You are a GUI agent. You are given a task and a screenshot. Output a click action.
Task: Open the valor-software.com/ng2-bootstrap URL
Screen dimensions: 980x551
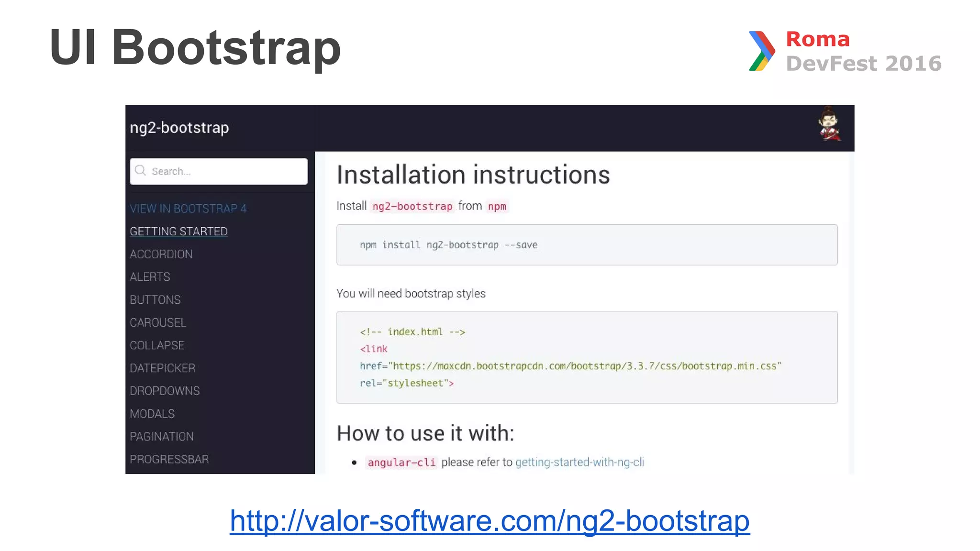point(490,520)
